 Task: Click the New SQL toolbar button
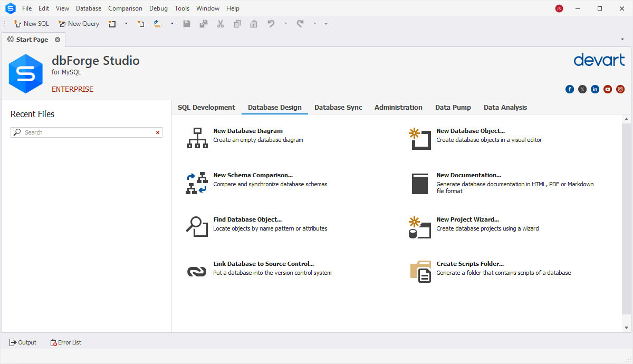[x=31, y=24]
